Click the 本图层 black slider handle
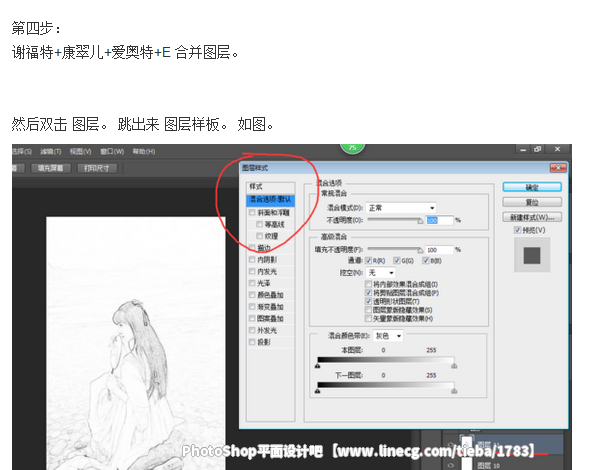Screen dimensions: 590x470 318,366
